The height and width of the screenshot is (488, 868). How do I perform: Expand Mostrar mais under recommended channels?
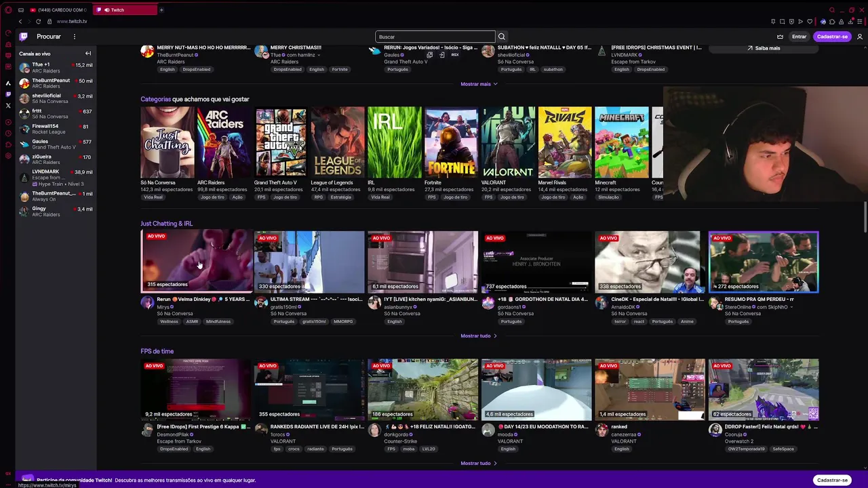point(479,84)
